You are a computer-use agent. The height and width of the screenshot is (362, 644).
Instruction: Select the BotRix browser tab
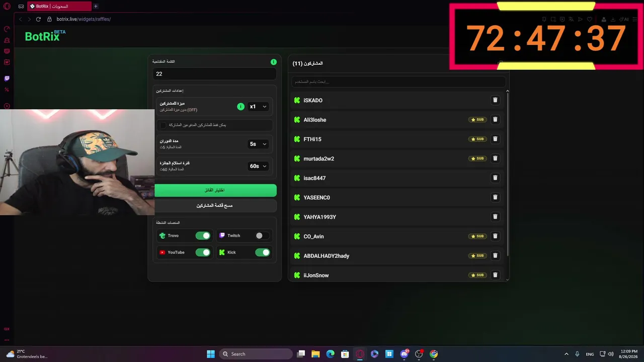coord(58,7)
